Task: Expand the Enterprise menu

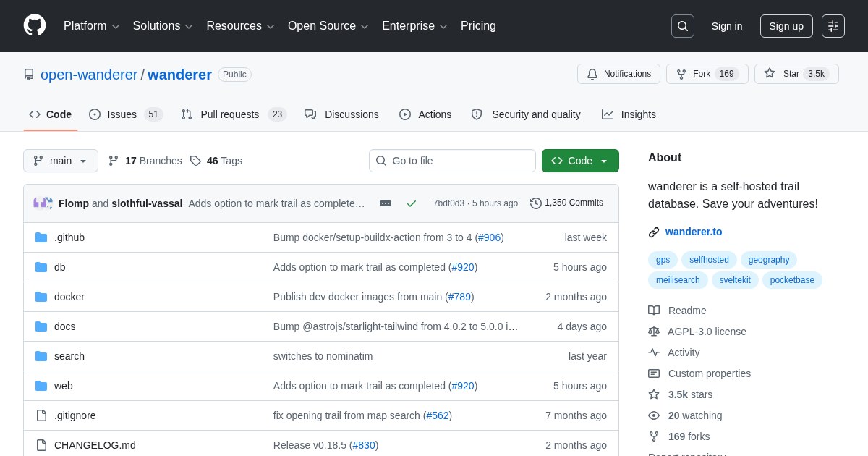Action: [x=414, y=26]
